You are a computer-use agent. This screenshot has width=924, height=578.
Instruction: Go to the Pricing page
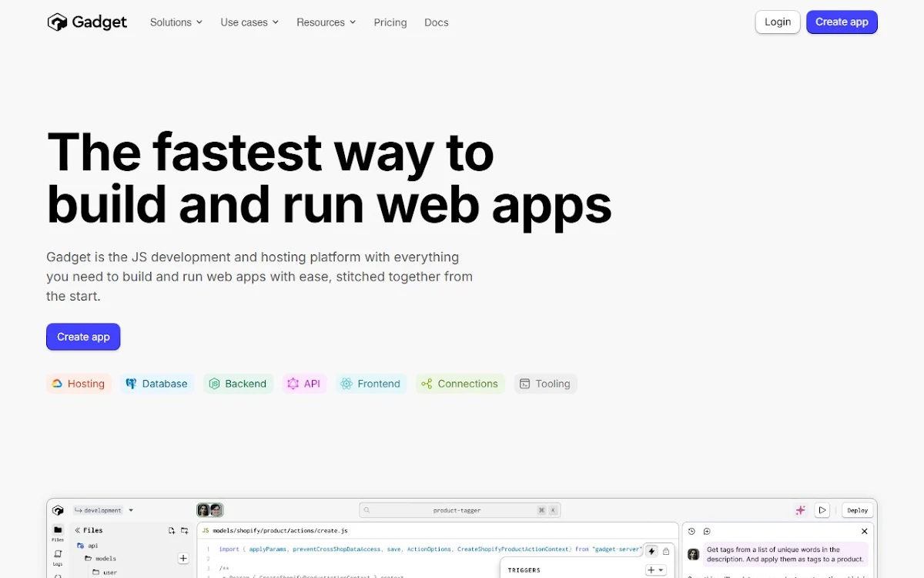390,22
